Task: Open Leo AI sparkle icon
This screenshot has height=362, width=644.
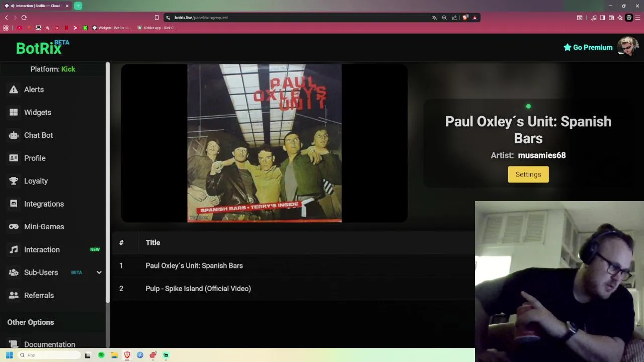Action: pos(620,18)
